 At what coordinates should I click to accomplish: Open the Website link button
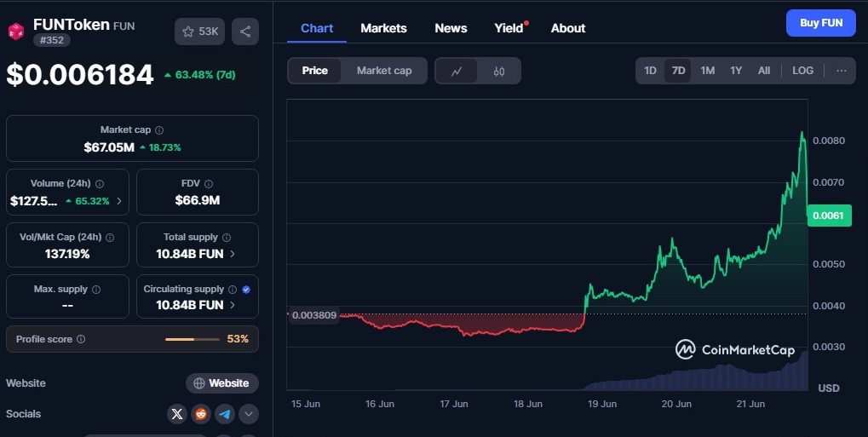(222, 383)
